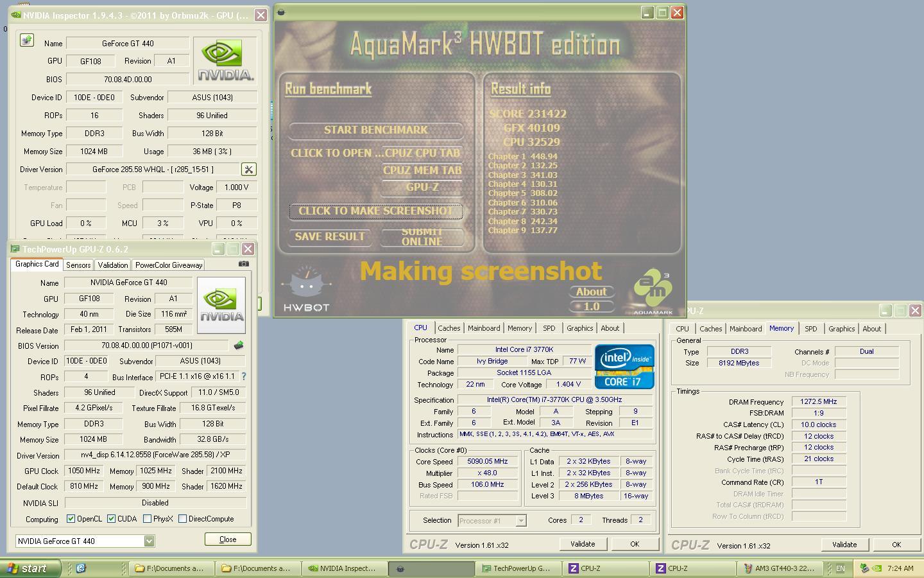Click the Core Voltage 1.404 V value
Viewport: 924px width, 578px height.
coord(569,384)
